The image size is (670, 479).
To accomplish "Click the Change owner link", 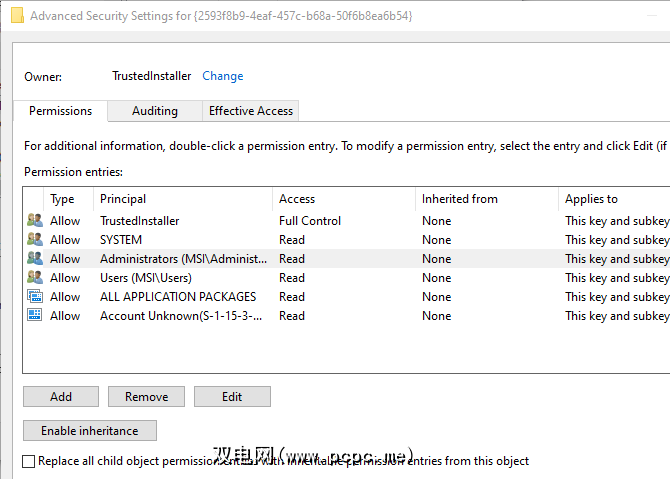I will coord(222,76).
